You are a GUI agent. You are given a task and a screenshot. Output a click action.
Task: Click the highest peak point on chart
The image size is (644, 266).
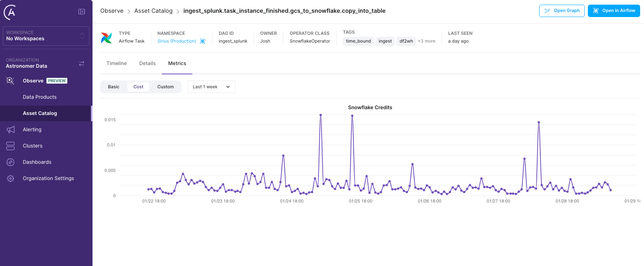[x=320, y=115]
